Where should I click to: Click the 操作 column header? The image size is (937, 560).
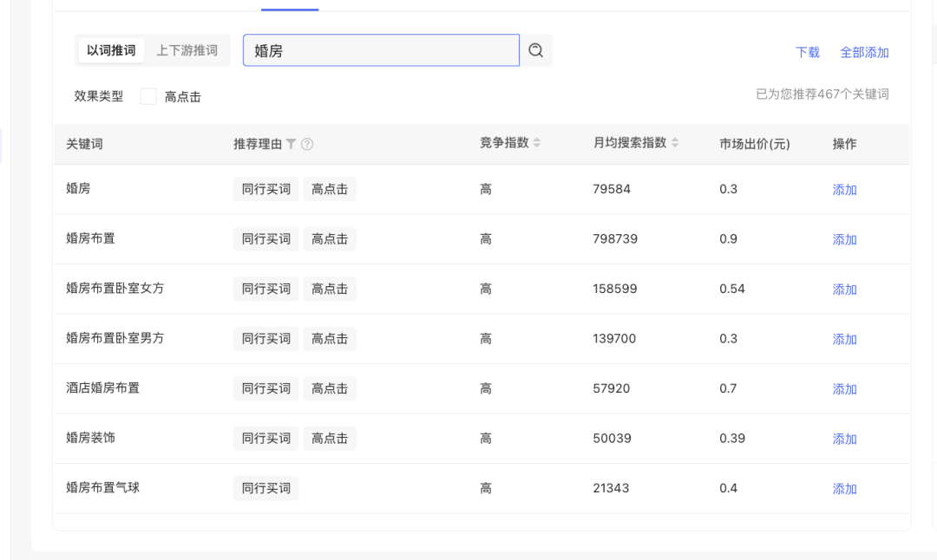point(844,144)
